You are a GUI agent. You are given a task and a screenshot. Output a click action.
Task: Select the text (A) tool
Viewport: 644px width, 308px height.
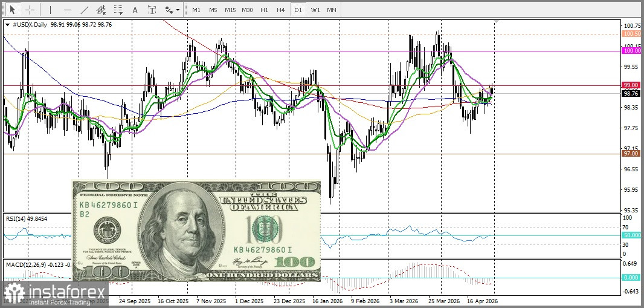[135, 9]
